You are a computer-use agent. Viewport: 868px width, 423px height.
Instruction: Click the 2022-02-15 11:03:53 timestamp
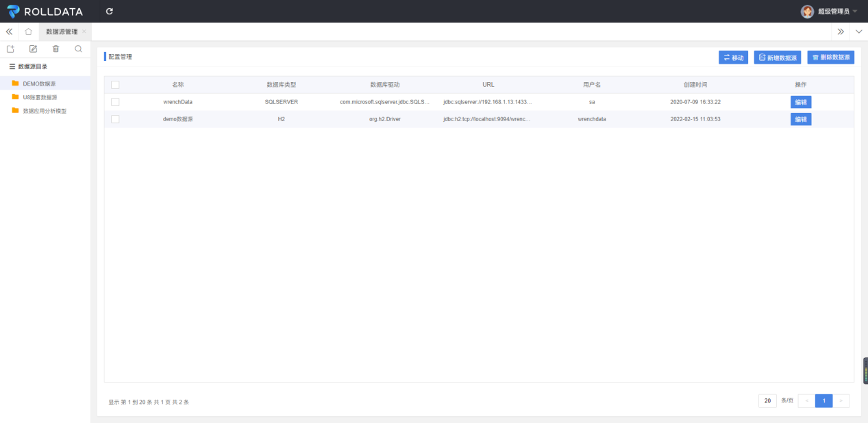[695, 119]
